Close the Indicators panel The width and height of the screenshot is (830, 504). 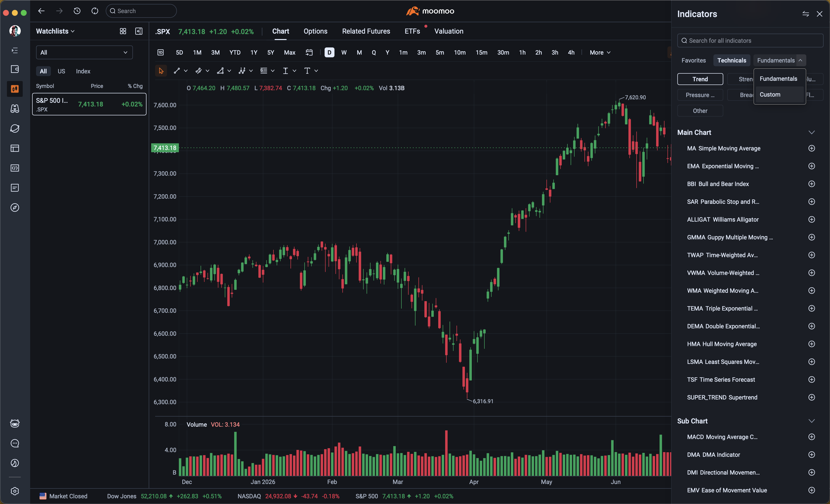click(820, 14)
